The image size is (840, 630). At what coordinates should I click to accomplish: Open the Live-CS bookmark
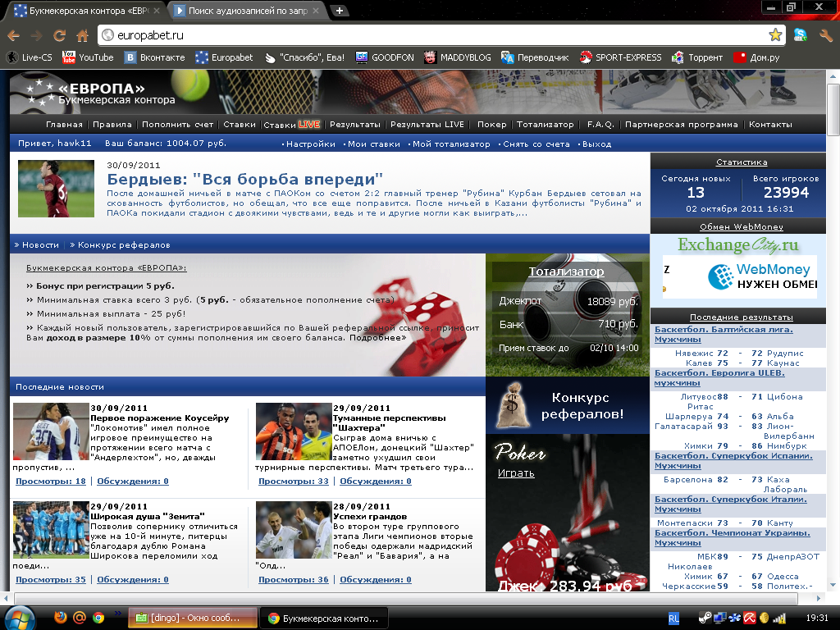(30, 57)
